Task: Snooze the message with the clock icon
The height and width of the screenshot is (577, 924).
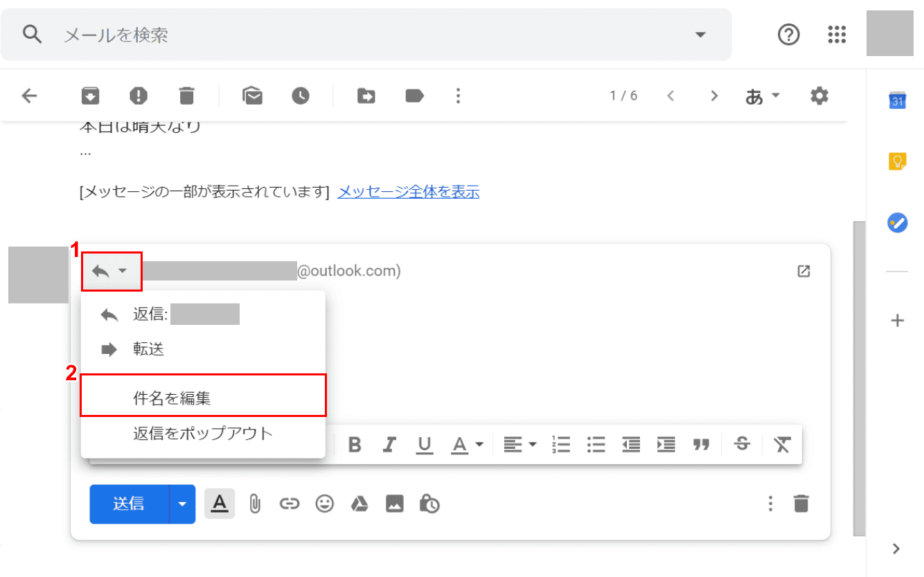Action: [300, 96]
